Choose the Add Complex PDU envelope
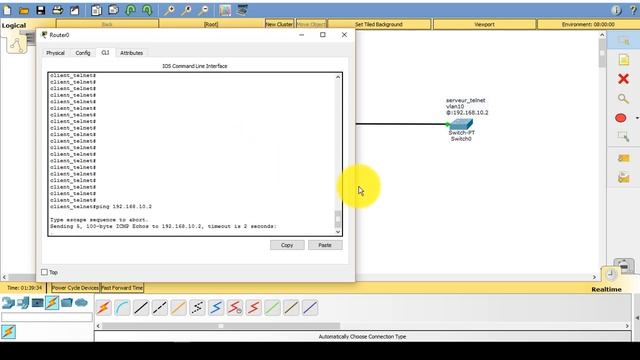Image resolution: width=640 pixels, height=360 pixels. pos(623,178)
